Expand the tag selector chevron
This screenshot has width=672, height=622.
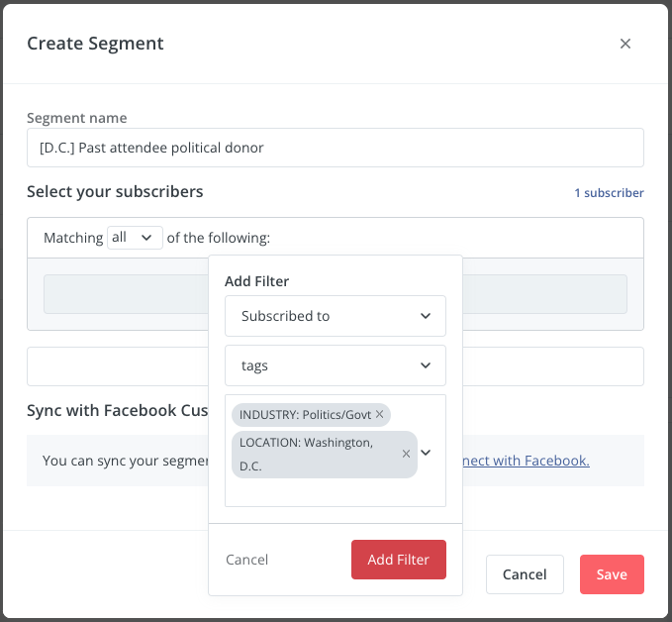coord(427,453)
